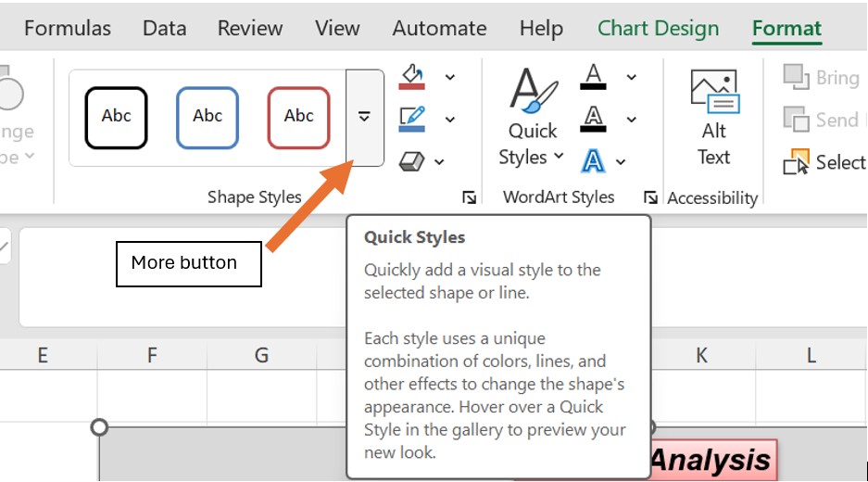
Task: Click the chart's top-left resize handle
Action: tap(99, 427)
